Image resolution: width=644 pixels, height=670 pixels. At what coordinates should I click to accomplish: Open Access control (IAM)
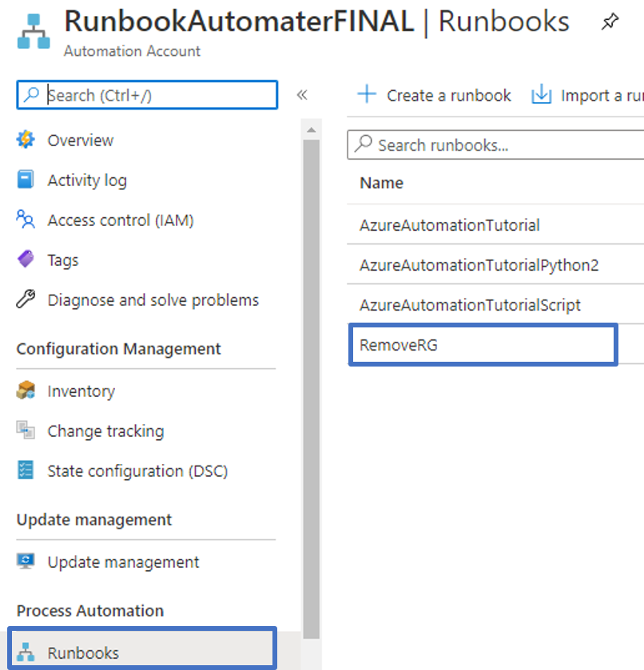click(x=121, y=220)
